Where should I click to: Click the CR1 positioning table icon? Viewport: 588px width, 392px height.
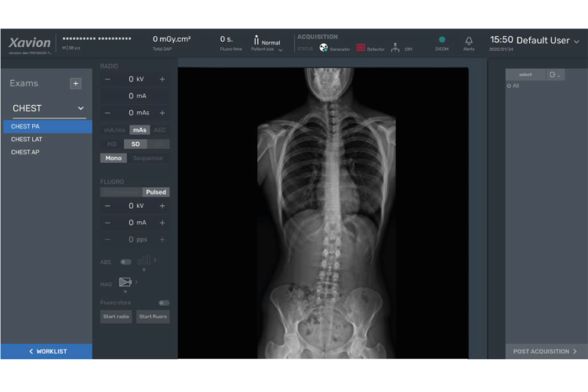point(395,48)
